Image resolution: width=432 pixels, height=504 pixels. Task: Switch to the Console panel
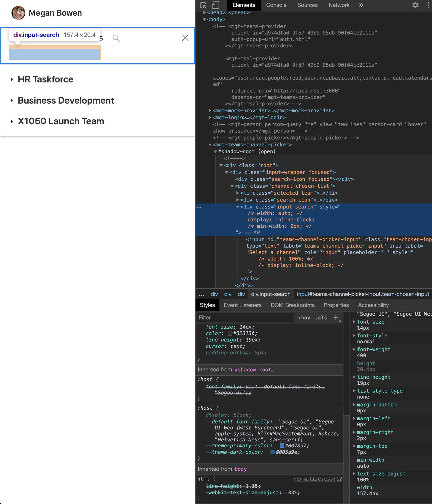pyautogui.click(x=276, y=5)
